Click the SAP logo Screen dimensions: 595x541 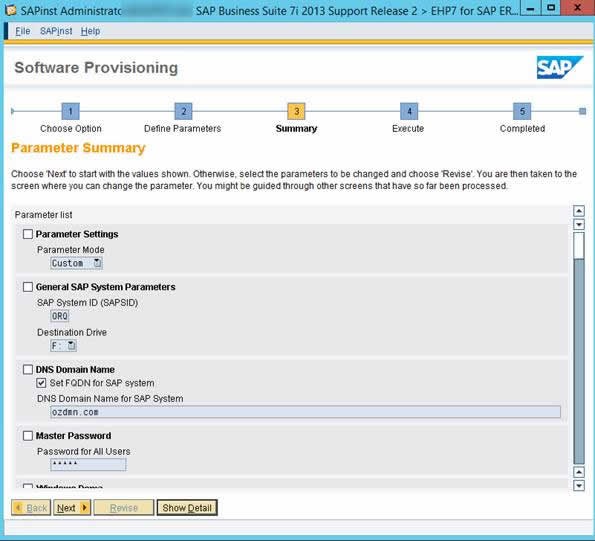559,68
